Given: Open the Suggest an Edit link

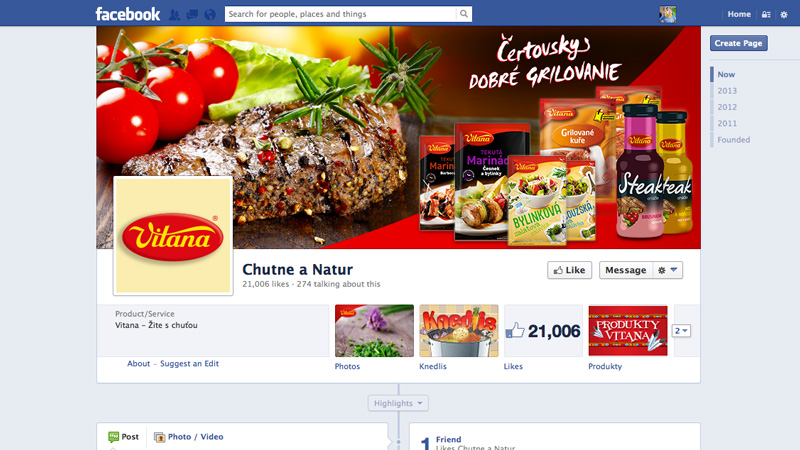Looking at the screenshot, I should click(189, 363).
